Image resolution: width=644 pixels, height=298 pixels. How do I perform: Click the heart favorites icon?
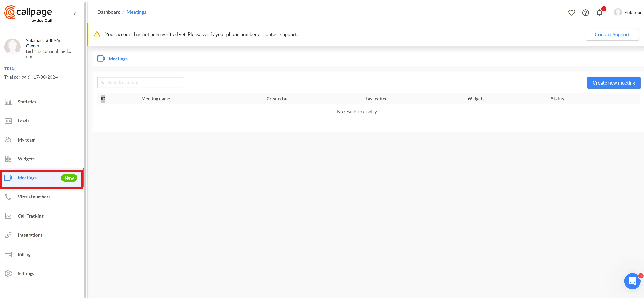(x=572, y=13)
